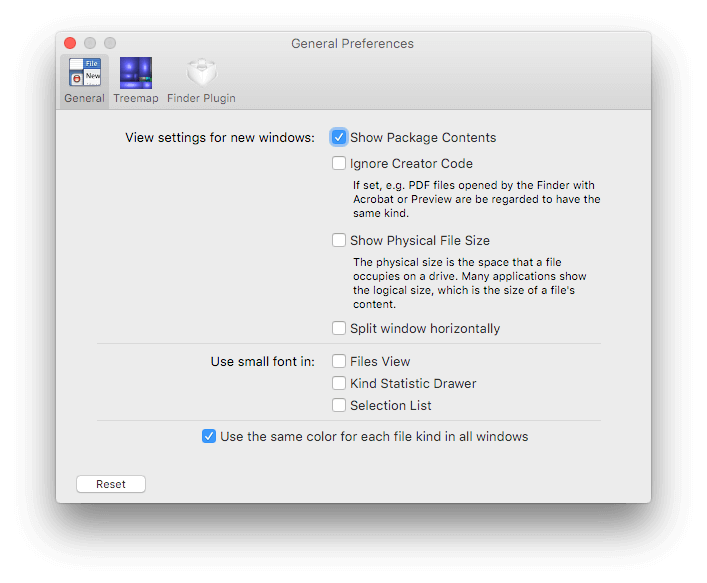
Task: Uncheck same color for each file kind
Action: click(x=209, y=436)
